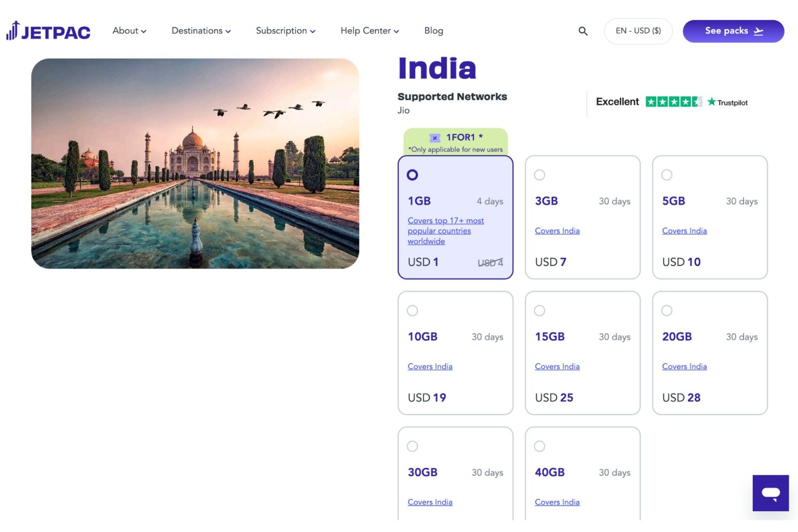798x532 pixels.
Task: Go to the Blog page
Action: 433,31
